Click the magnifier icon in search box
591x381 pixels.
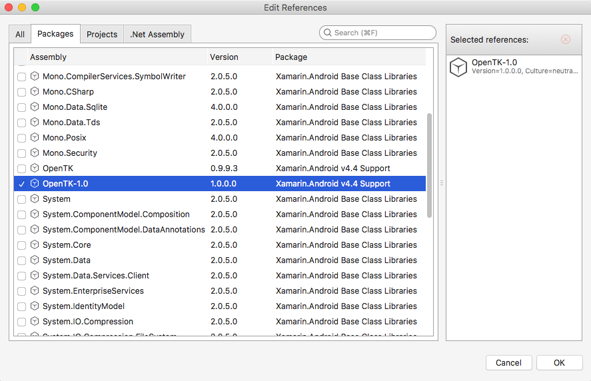[328, 33]
